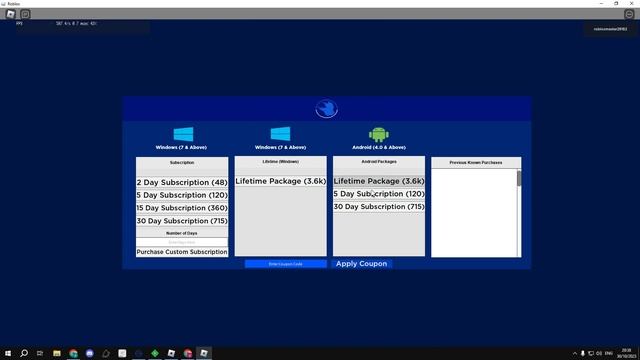Viewport: 640px width, 360px height.
Task: Click the green diamond taskbar icon
Action: click(x=155, y=353)
